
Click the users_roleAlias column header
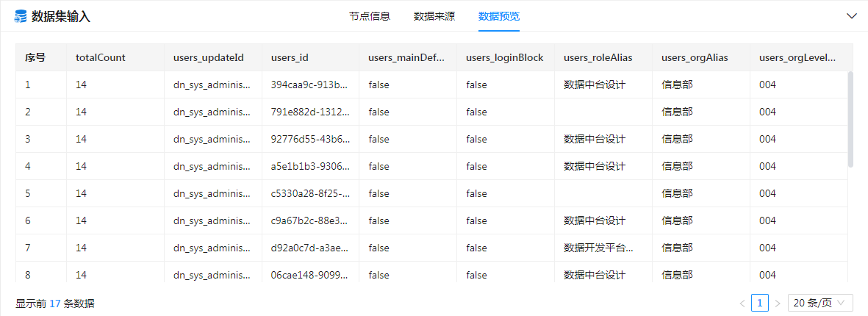(x=598, y=57)
